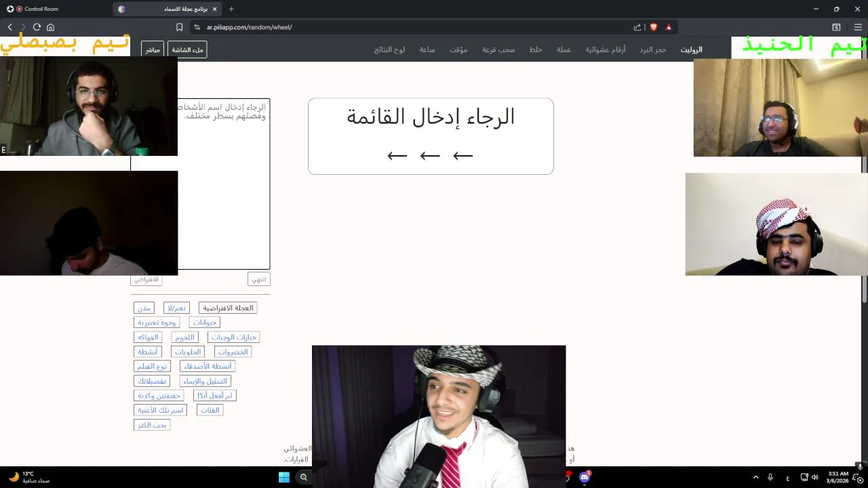This screenshot has height=488, width=868.
Task: Open مؤقت in the navigation bar
Action: click(x=458, y=49)
